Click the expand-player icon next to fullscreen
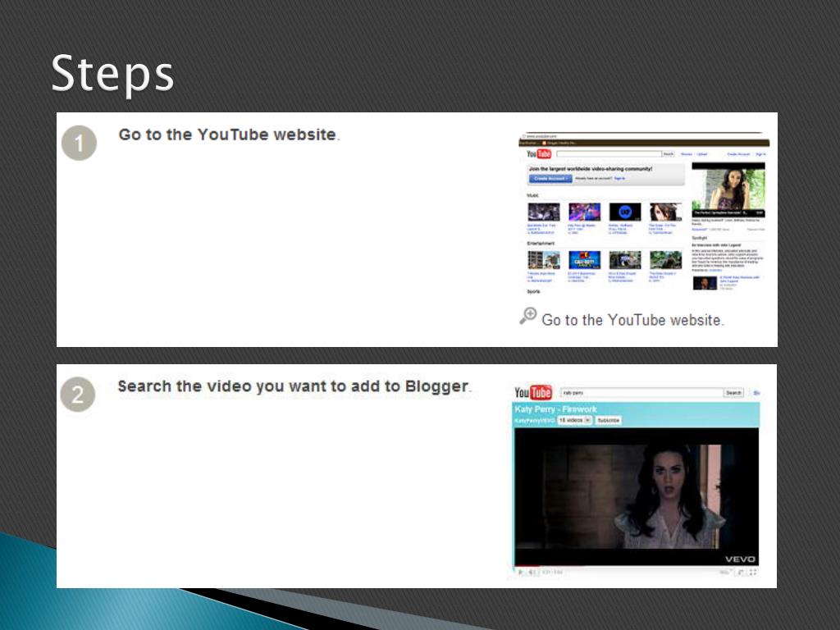The image size is (840, 630). click(741, 572)
